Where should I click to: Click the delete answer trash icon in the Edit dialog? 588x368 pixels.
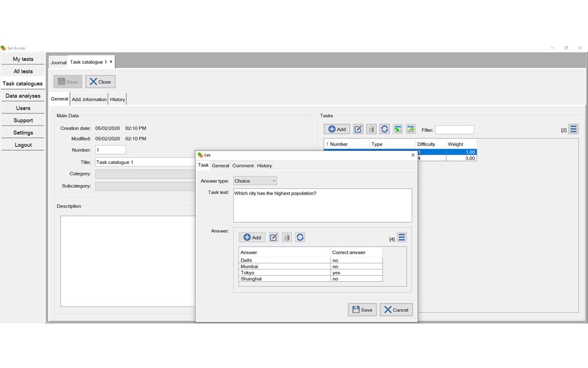tap(287, 237)
